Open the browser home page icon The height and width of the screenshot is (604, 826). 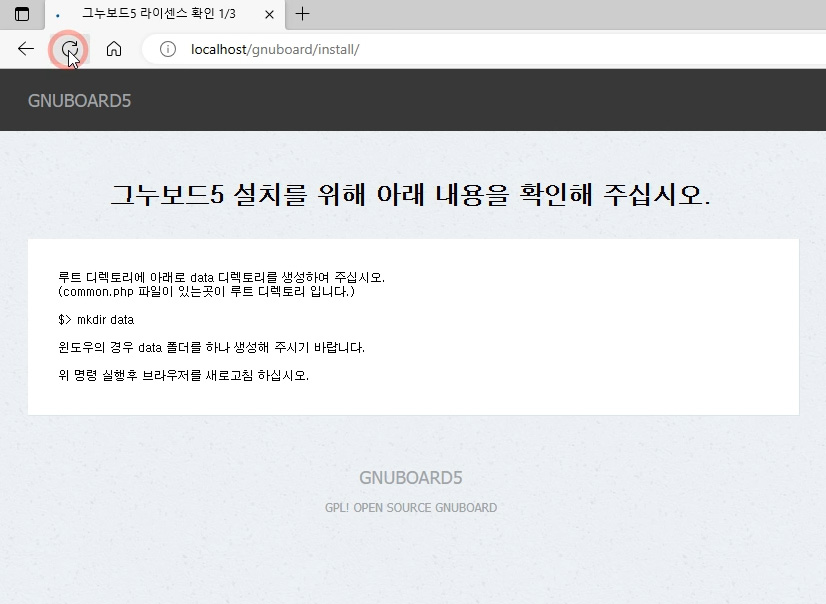[114, 49]
